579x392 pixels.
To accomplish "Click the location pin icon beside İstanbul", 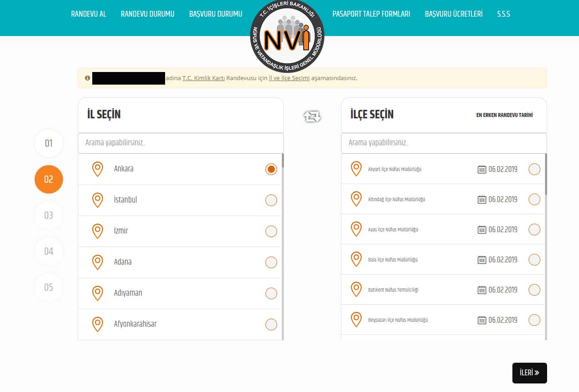I will tap(98, 200).
